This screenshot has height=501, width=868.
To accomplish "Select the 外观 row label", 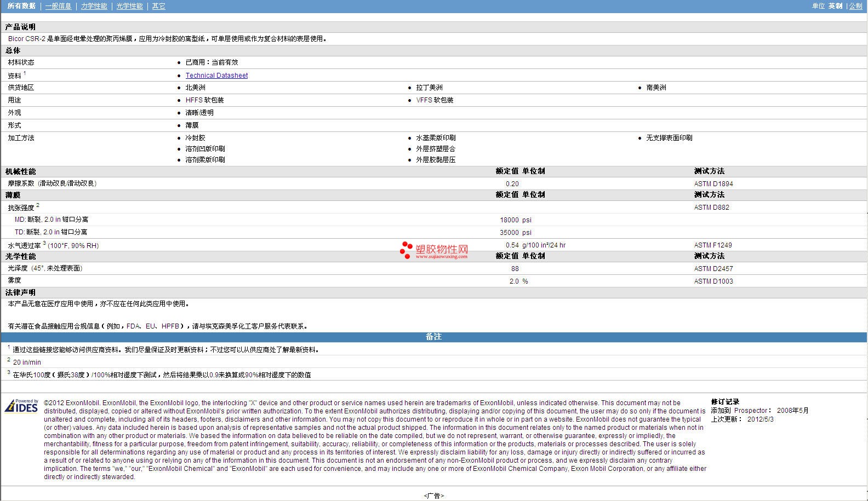I will (x=14, y=113).
